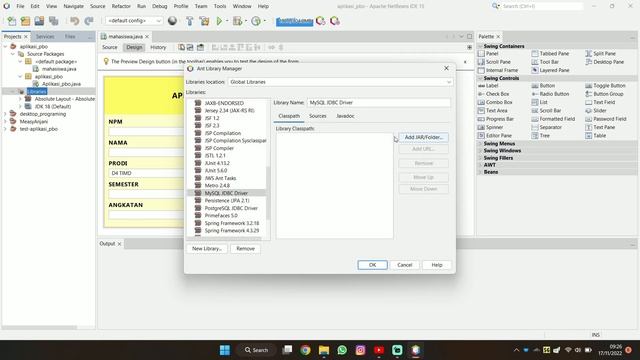Select PostgreSQL JDBC Driver in libraries list
This screenshot has width=640, height=360.
[231, 208]
